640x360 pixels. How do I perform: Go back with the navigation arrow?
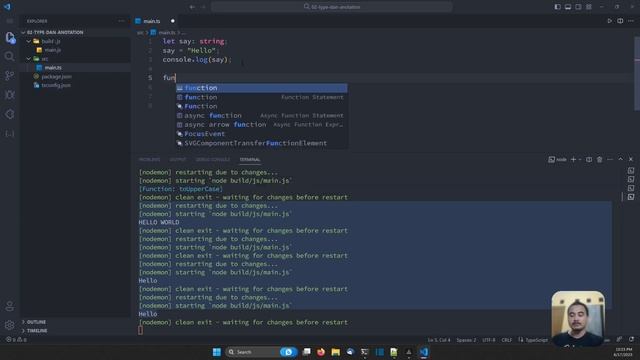192,7
